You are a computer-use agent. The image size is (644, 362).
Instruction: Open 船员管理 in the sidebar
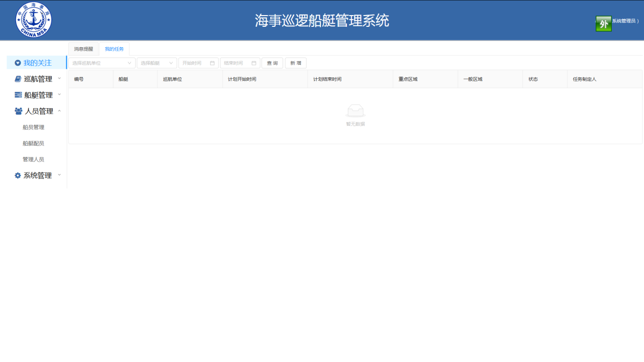34,127
